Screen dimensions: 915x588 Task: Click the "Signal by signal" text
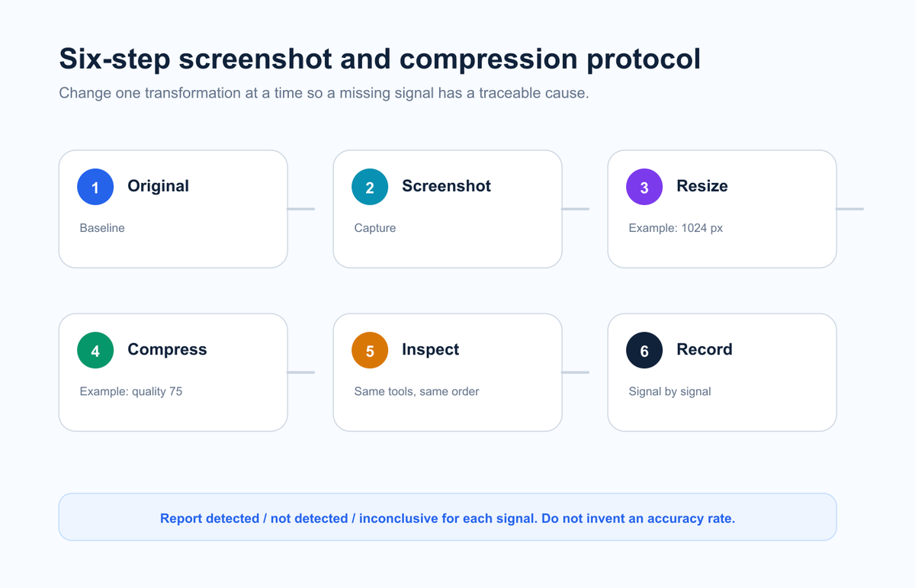point(669,391)
